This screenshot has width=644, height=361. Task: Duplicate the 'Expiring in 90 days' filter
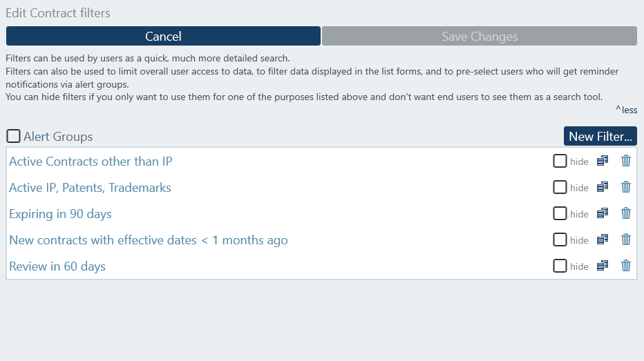coord(603,213)
